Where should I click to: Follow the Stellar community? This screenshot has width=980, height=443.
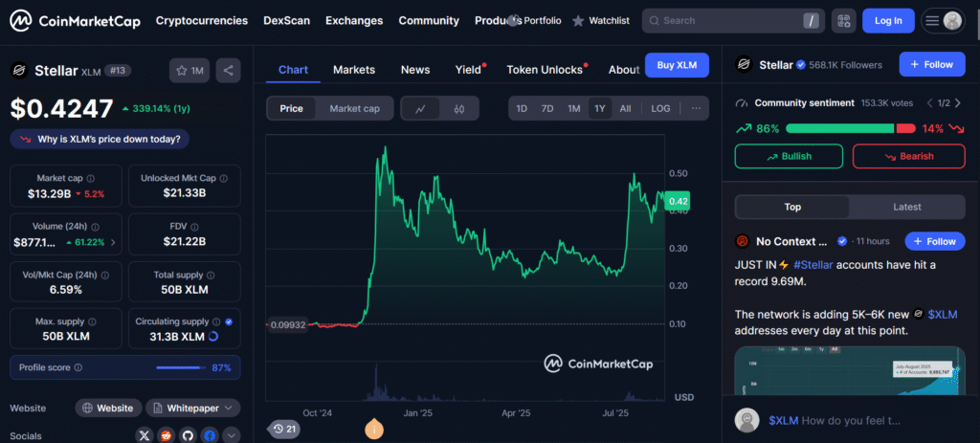click(932, 64)
